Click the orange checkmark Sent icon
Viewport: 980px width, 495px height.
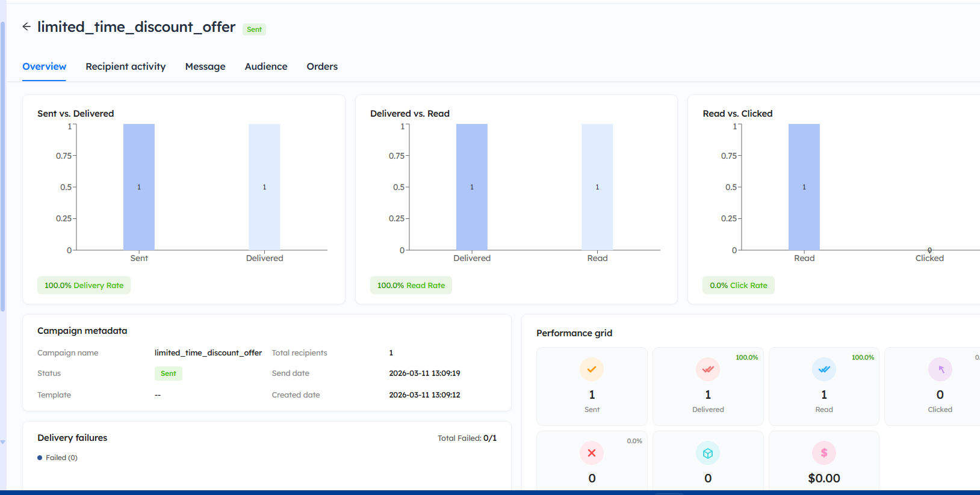(592, 369)
